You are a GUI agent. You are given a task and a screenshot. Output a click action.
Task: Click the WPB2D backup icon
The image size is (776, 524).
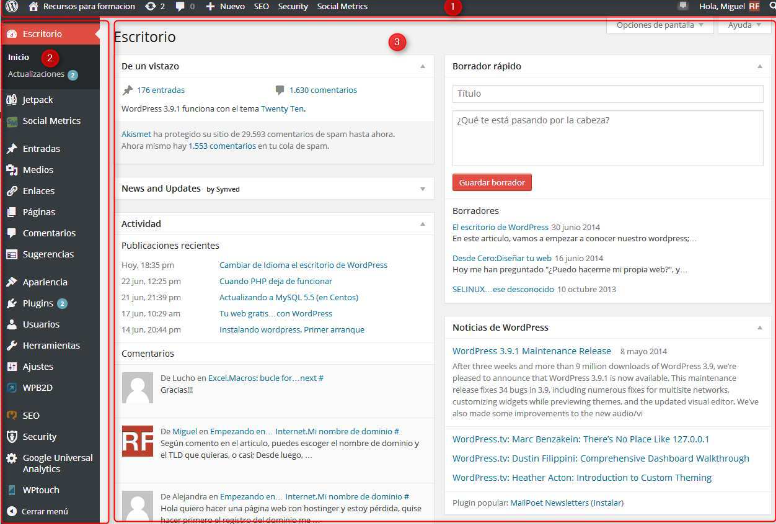point(11,388)
